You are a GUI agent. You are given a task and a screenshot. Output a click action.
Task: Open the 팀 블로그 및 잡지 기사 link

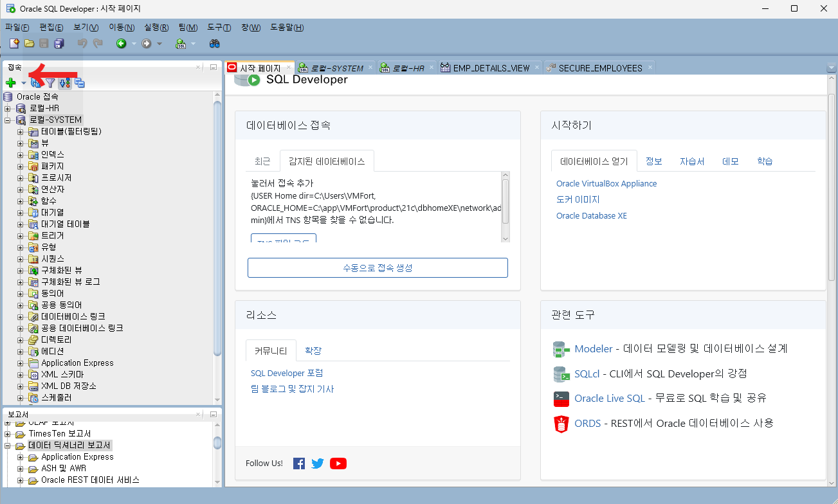(293, 389)
